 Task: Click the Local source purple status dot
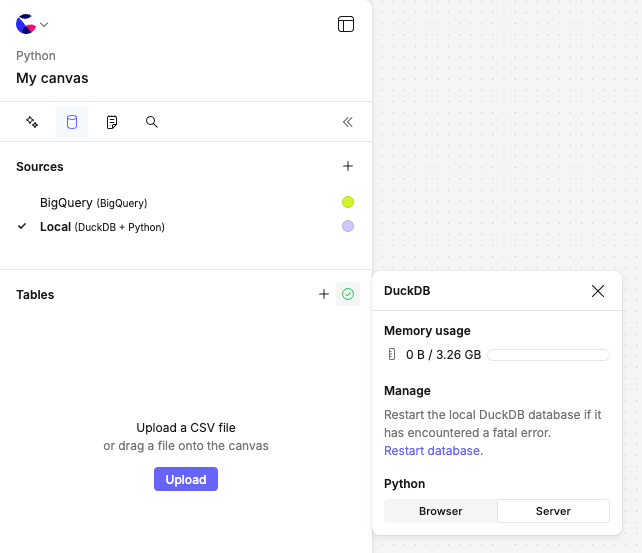[x=348, y=226]
